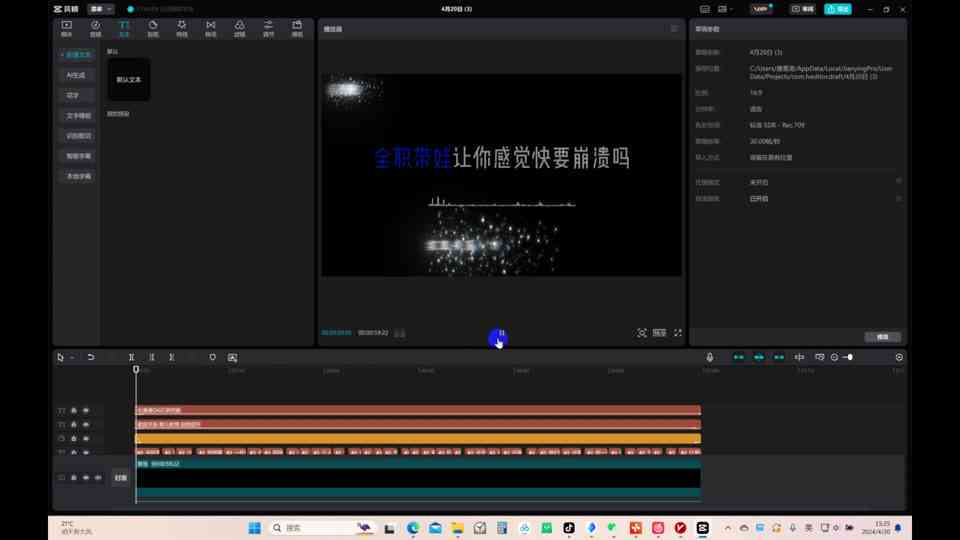Select 本地字幕 in the text sidebar

[77, 176]
